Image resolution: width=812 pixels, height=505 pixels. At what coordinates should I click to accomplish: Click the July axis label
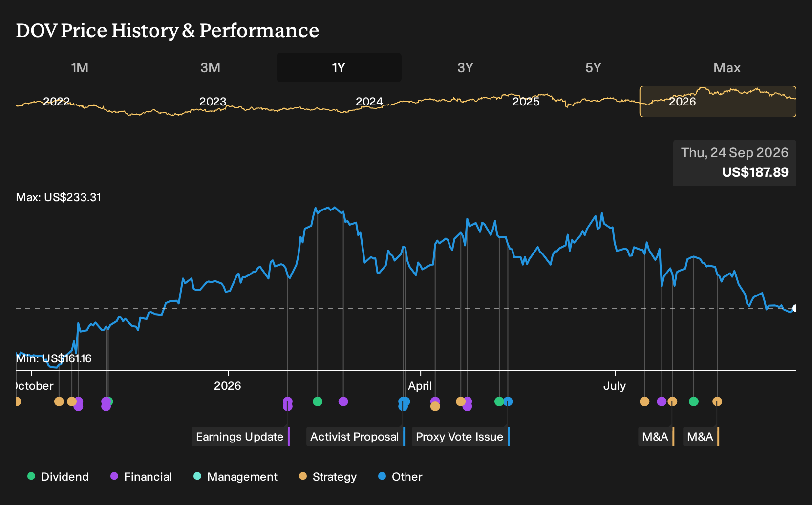coord(615,386)
